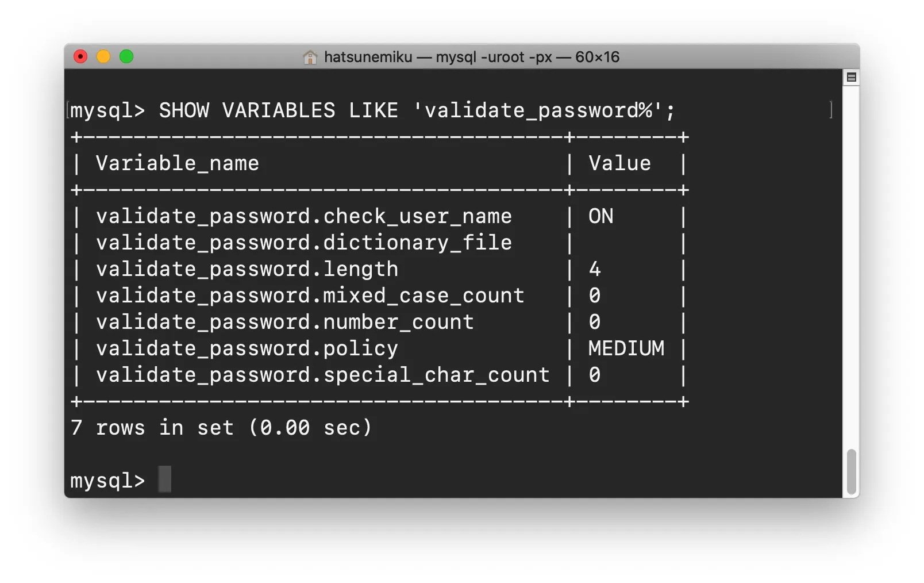Close the terminal window with red button
The image size is (924, 583).
coord(80,56)
